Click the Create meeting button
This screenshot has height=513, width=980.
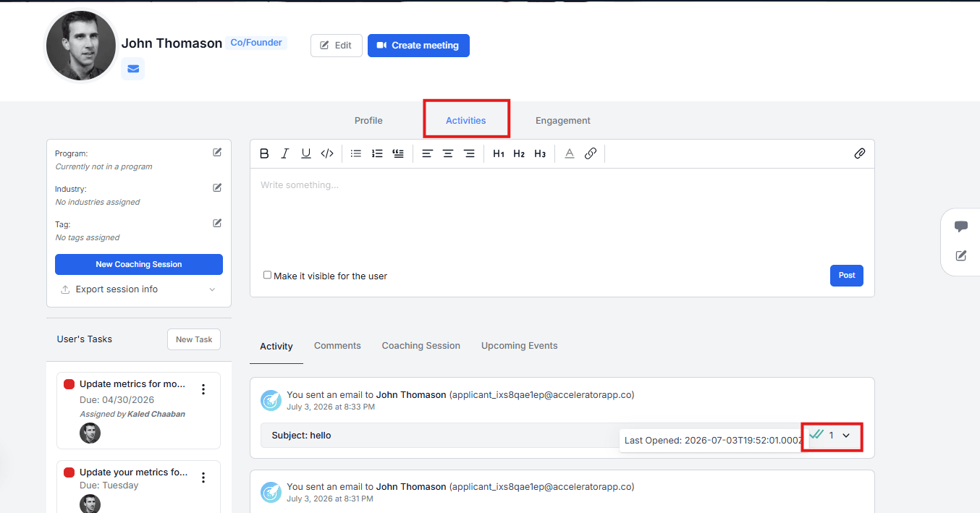(418, 46)
